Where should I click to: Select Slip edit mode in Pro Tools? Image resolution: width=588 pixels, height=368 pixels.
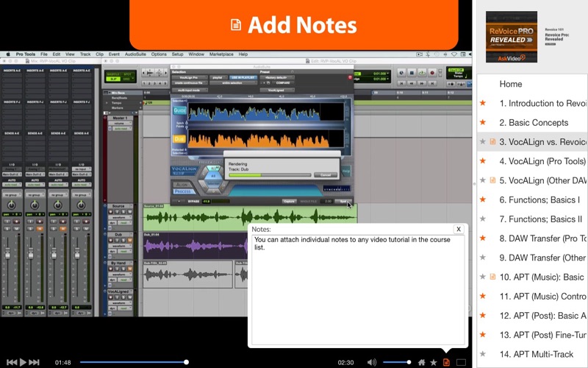113,79
